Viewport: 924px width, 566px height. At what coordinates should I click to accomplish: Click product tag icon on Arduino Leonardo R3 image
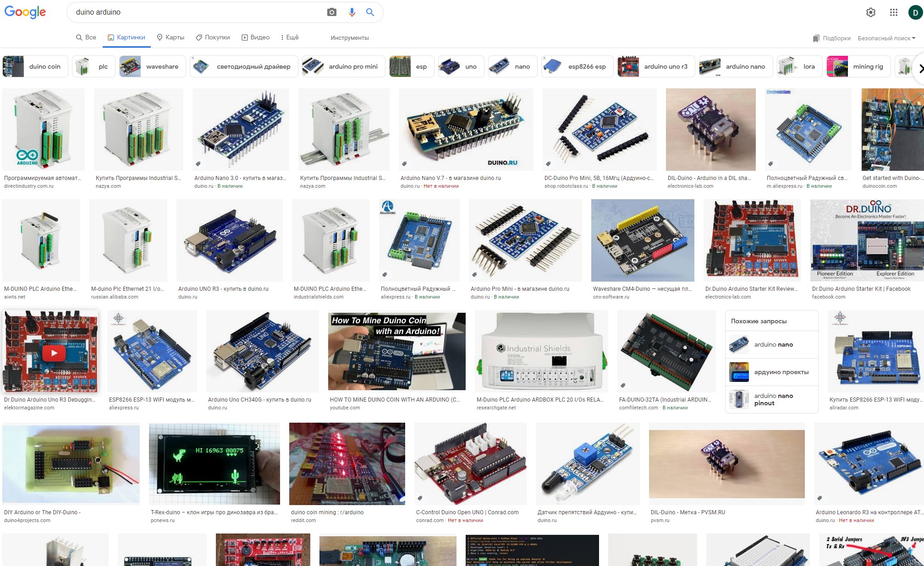819,498
